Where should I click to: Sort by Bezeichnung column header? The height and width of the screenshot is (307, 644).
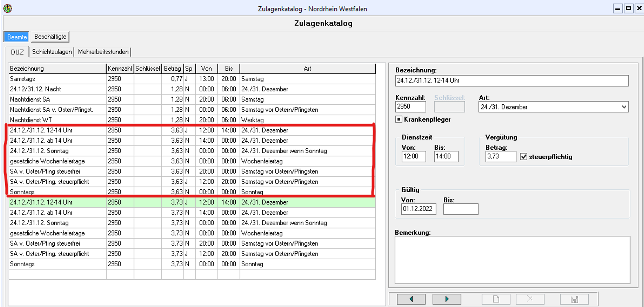(x=57, y=68)
